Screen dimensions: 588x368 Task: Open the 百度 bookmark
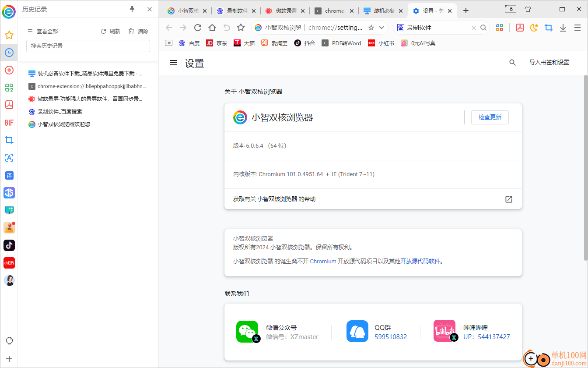(189, 43)
